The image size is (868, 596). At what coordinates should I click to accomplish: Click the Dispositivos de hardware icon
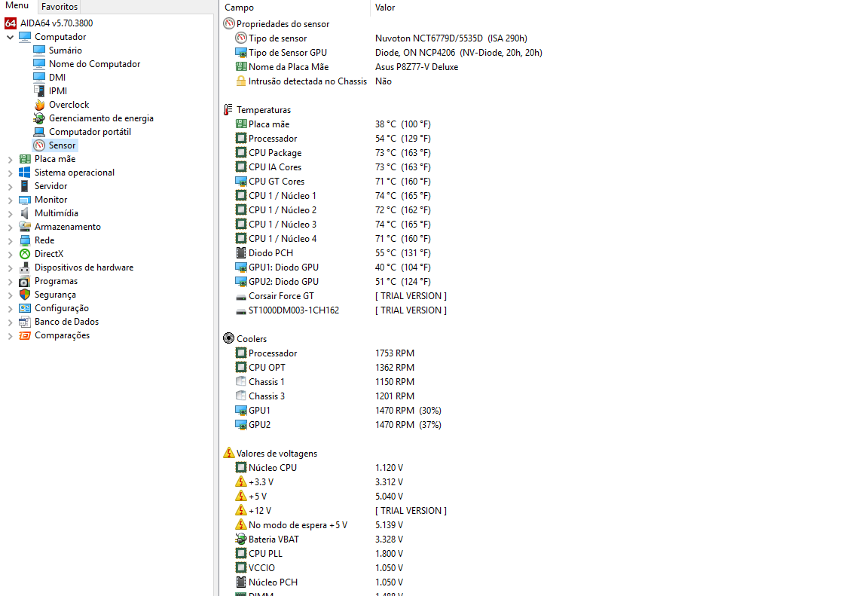pos(24,267)
